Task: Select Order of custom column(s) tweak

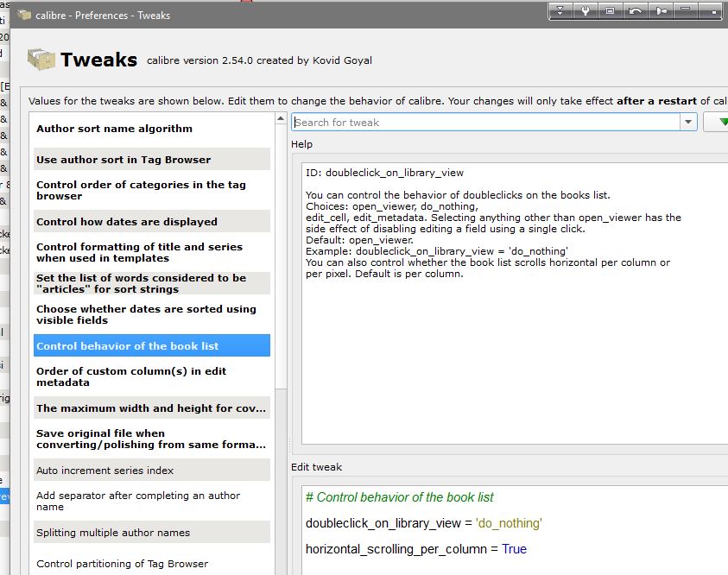Action: click(x=152, y=376)
